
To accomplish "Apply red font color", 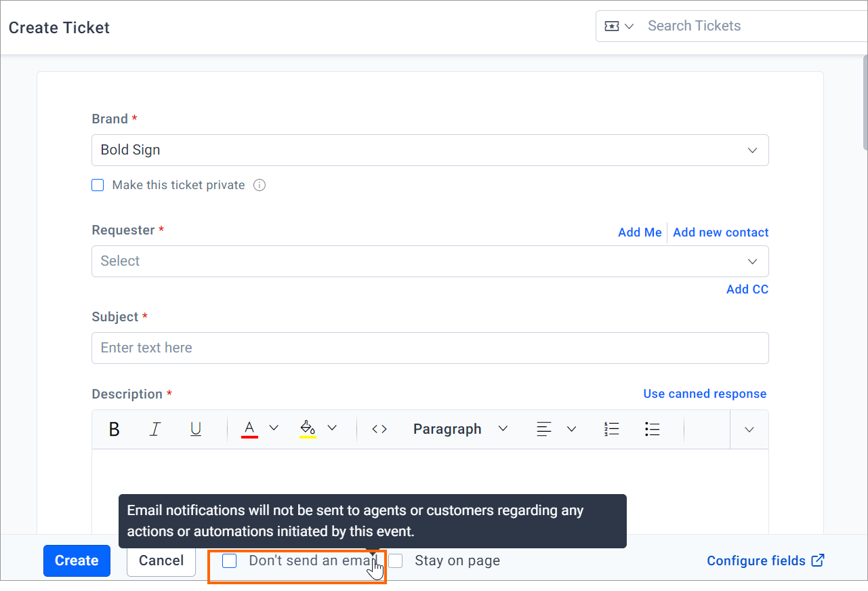I will point(250,429).
